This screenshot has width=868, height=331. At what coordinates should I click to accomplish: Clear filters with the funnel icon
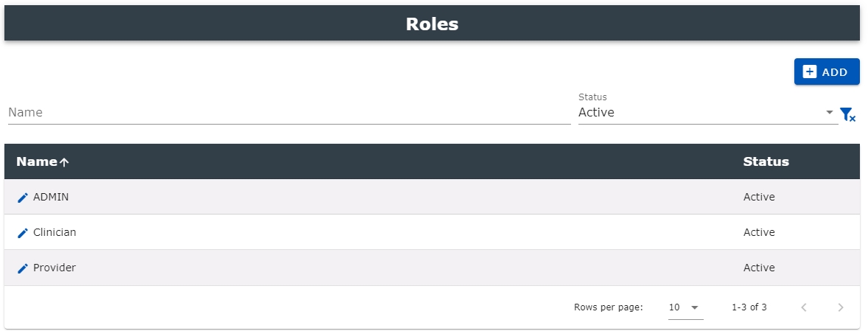(847, 114)
